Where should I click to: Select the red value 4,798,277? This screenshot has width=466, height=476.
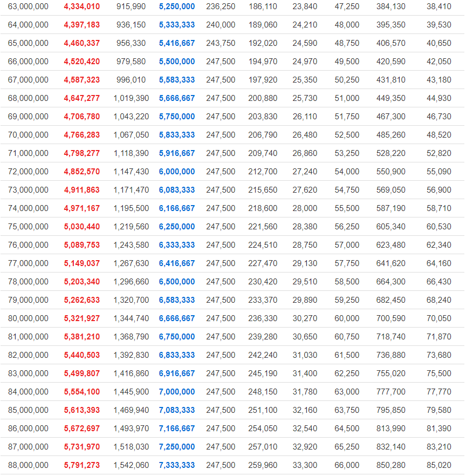[x=82, y=153]
